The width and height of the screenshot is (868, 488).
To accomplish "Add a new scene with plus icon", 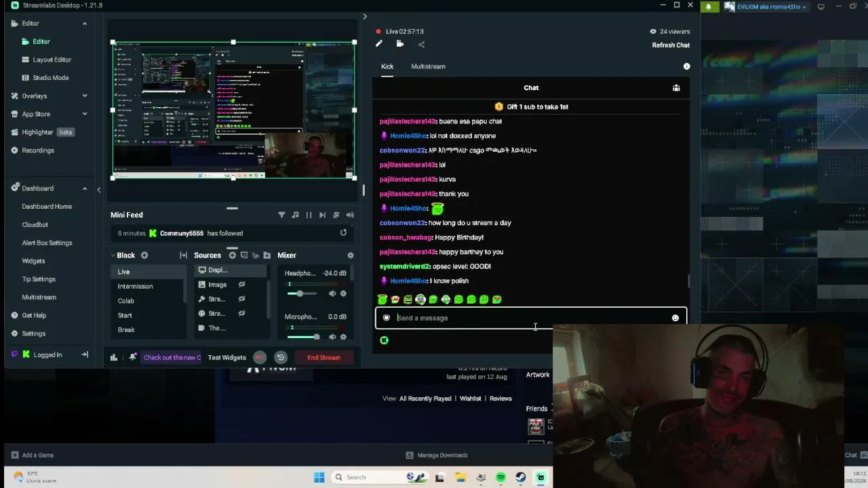I will 144,256.
